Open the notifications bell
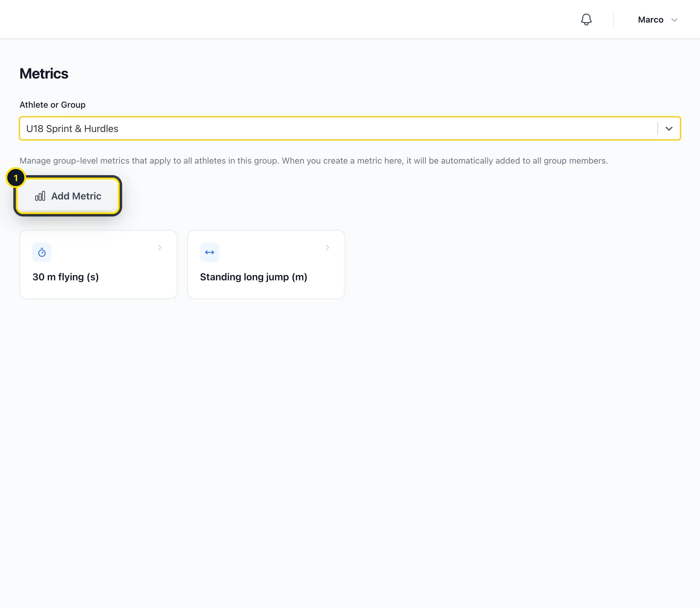Screen dimensions: 700x608 586,19
